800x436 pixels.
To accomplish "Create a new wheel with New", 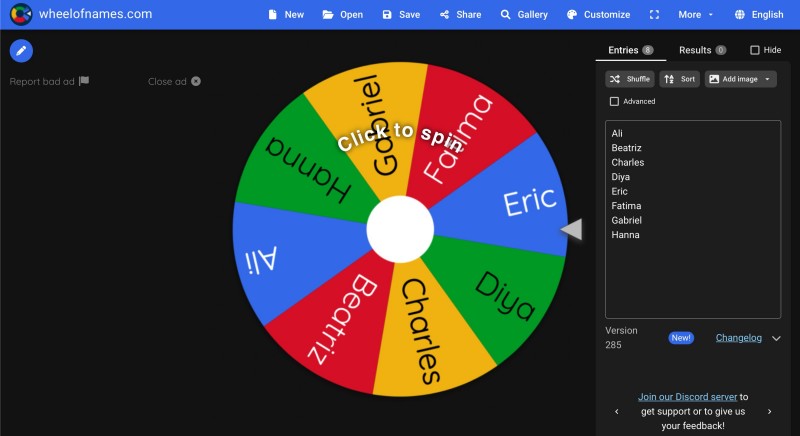I will click(x=286, y=15).
